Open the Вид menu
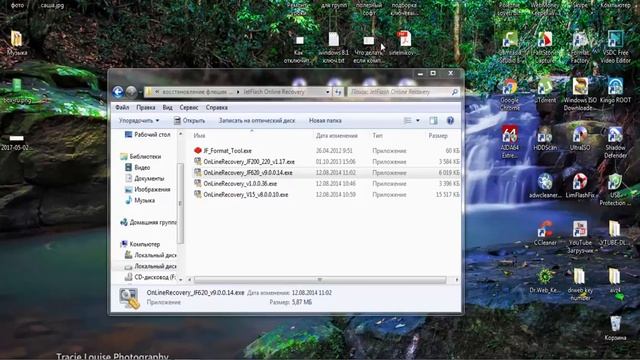This screenshot has height=360, width=640. 167,107
